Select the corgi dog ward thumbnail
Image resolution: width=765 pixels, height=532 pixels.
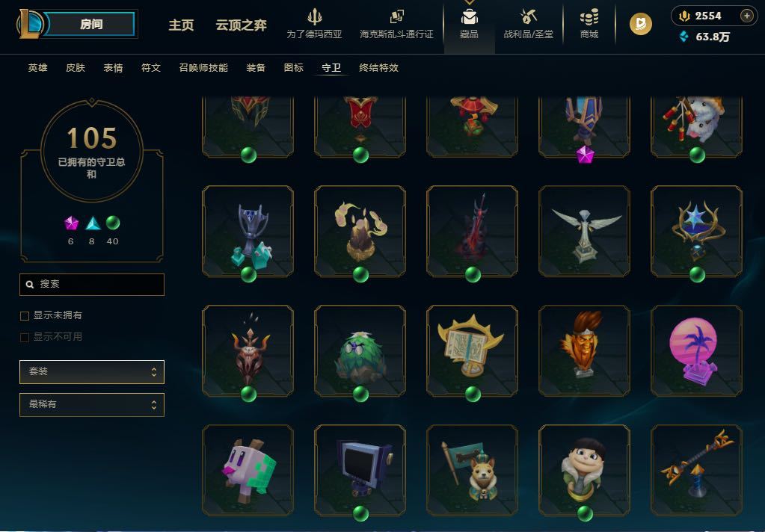(x=472, y=470)
